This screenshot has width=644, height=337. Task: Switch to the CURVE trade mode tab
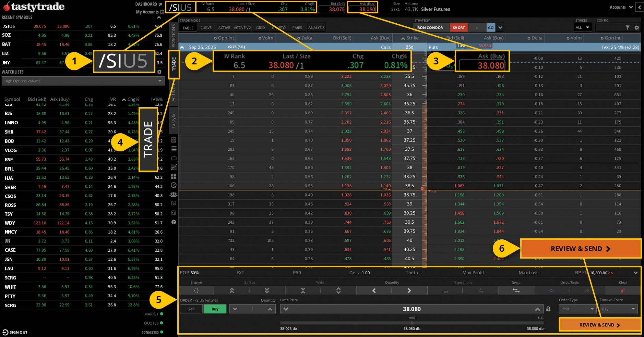[206, 27]
